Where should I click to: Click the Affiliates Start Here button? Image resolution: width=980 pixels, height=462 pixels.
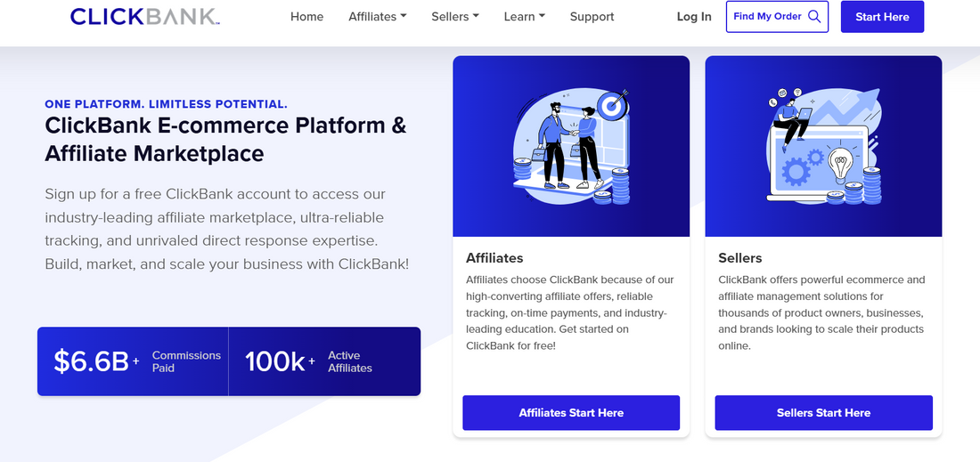point(571,413)
